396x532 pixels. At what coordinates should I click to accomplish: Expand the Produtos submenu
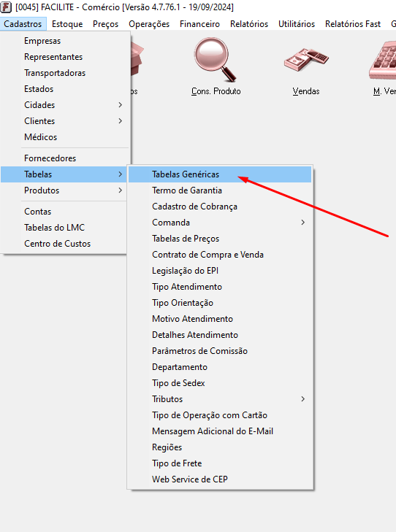tap(64, 190)
